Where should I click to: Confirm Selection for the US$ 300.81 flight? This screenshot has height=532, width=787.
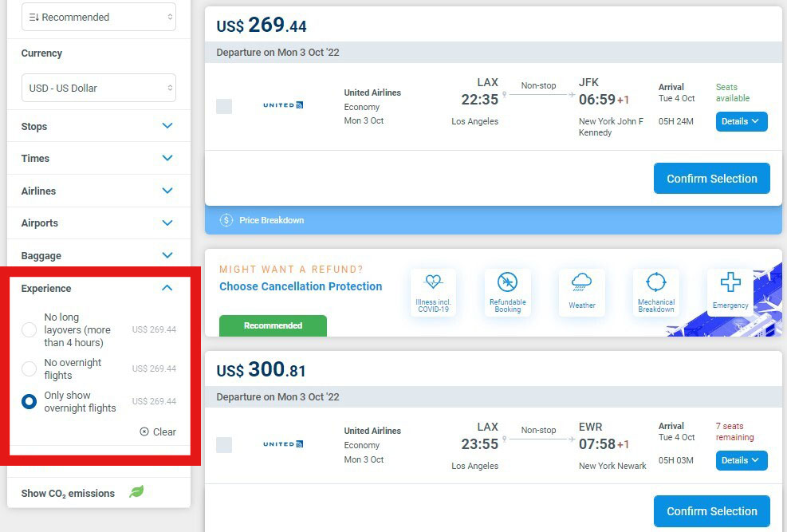pos(712,511)
